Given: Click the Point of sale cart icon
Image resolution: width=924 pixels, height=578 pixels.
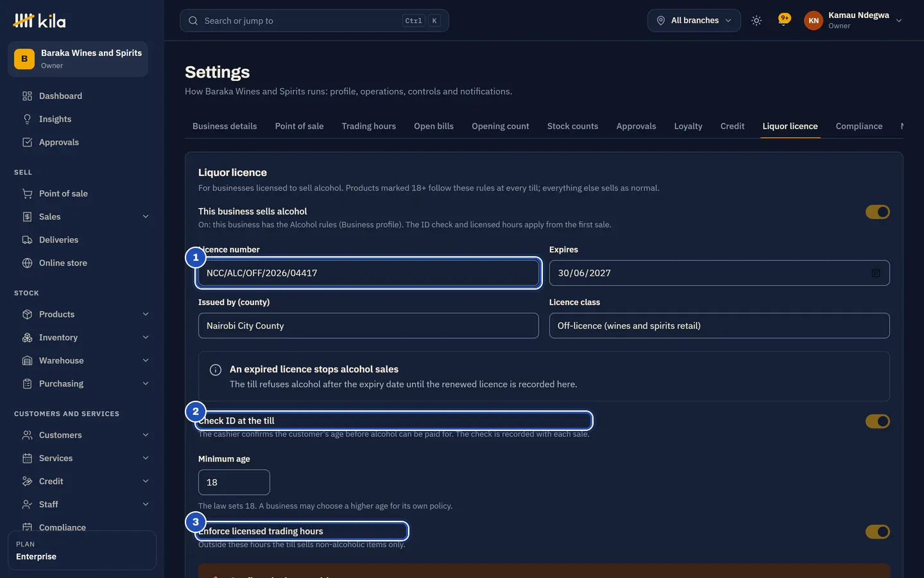Looking at the screenshot, I should point(27,193).
